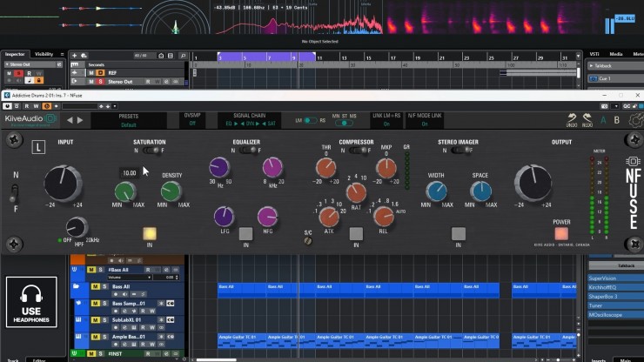644x362 pixels.
Task: Open KirchhoffEQ insert slot
Action: pos(615,287)
